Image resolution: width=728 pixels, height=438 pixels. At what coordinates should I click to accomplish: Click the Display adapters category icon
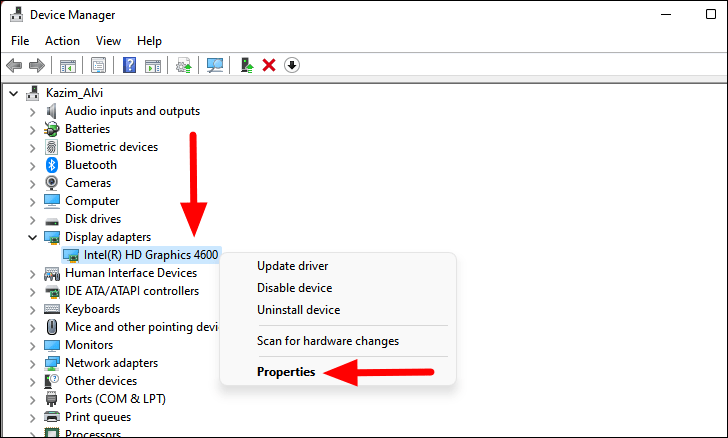[x=52, y=237]
